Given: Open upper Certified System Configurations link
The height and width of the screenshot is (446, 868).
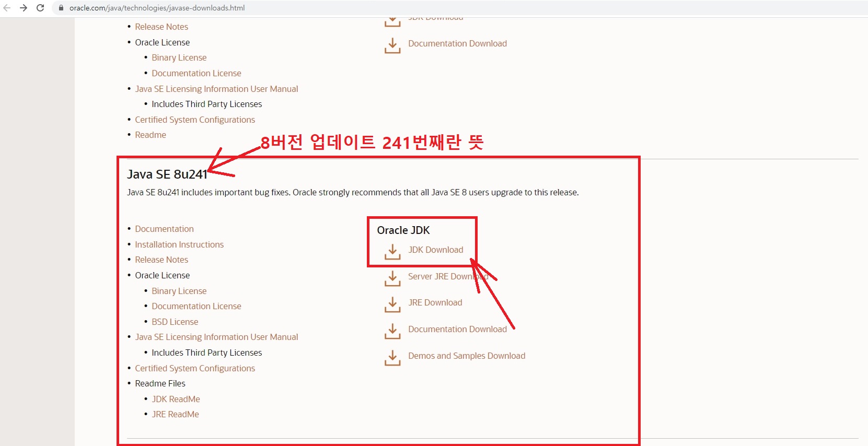Looking at the screenshot, I should click(x=195, y=120).
